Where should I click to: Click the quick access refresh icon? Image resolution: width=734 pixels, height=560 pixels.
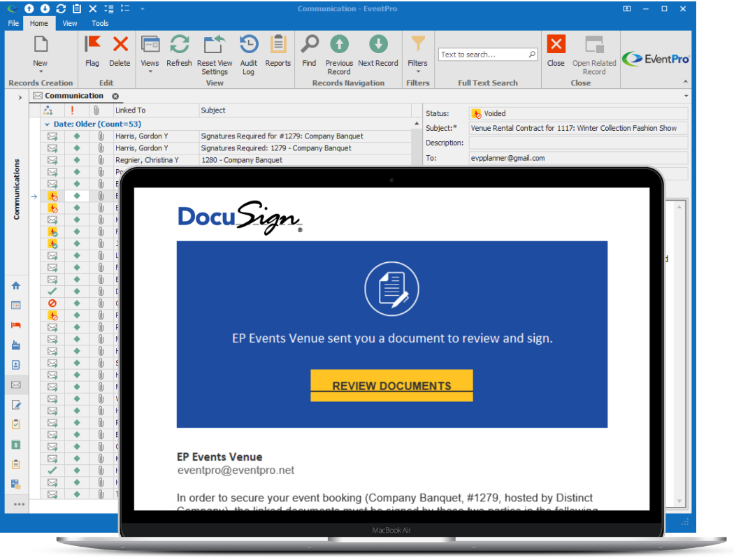tap(61, 8)
